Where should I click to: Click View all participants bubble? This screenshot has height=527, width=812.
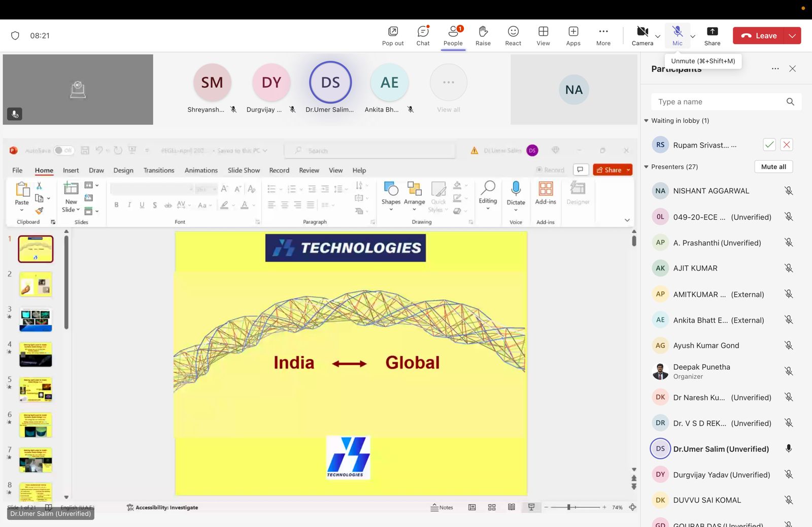pyautogui.click(x=448, y=87)
